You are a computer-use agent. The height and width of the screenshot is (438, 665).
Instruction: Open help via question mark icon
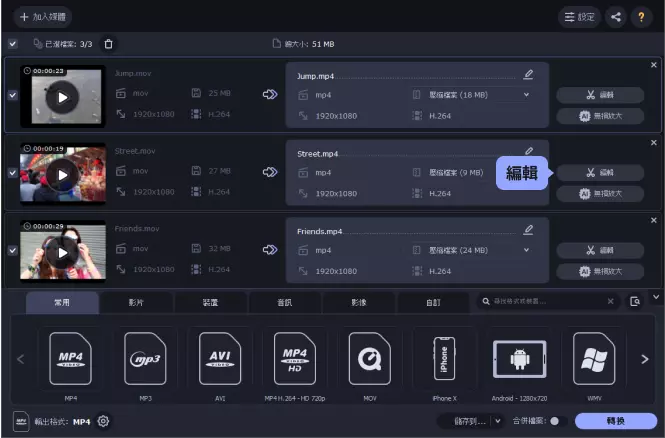[641, 17]
